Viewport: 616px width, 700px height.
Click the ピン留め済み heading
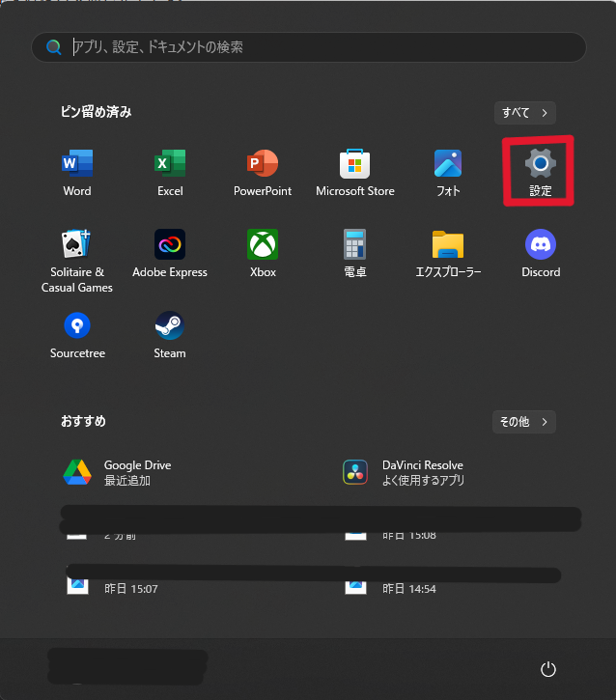[x=96, y=112]
